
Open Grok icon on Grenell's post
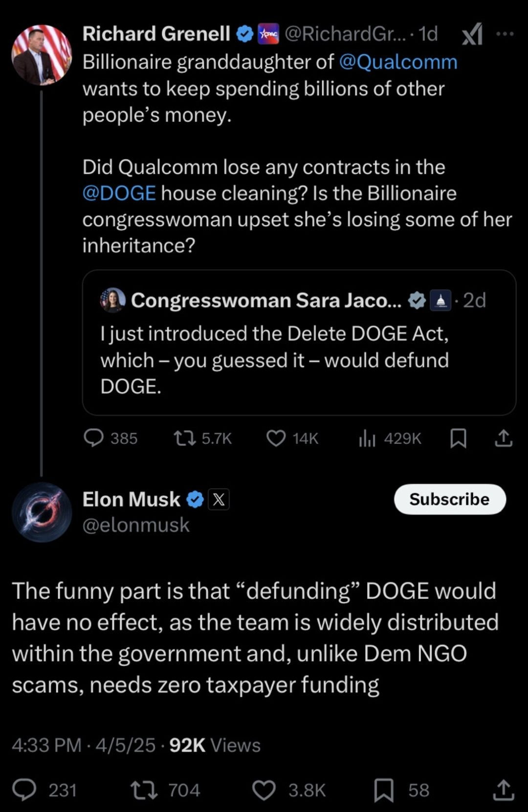pos(472,34)
